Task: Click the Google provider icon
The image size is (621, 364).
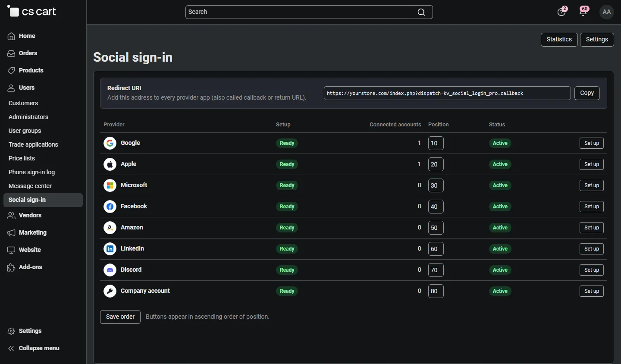Action: [110, 143]
